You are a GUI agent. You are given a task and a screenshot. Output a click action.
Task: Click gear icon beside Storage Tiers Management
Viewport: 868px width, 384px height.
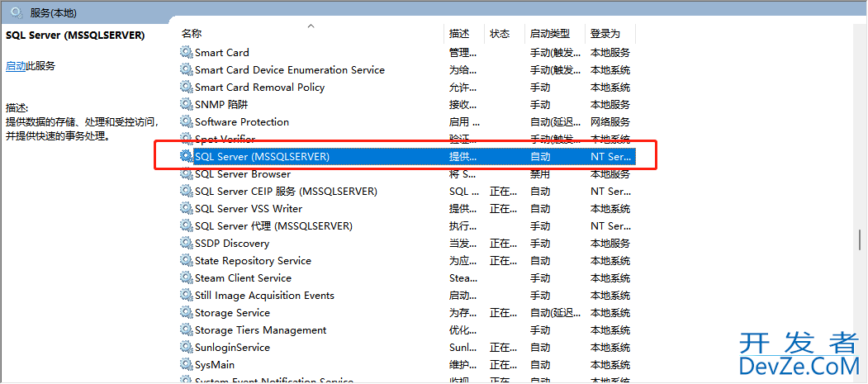[x=186, y=330]
